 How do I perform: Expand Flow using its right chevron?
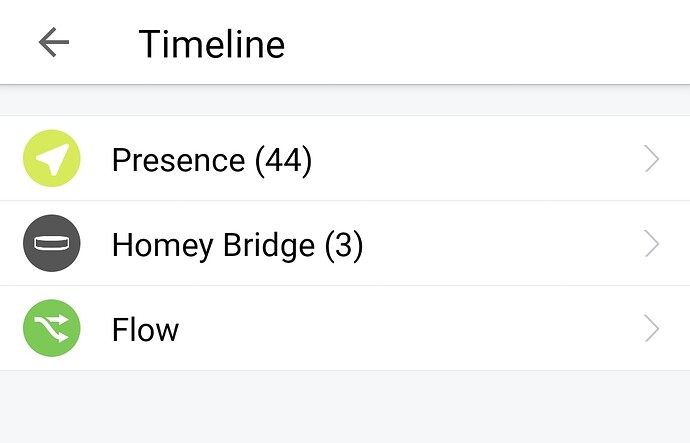click(652, 329)
